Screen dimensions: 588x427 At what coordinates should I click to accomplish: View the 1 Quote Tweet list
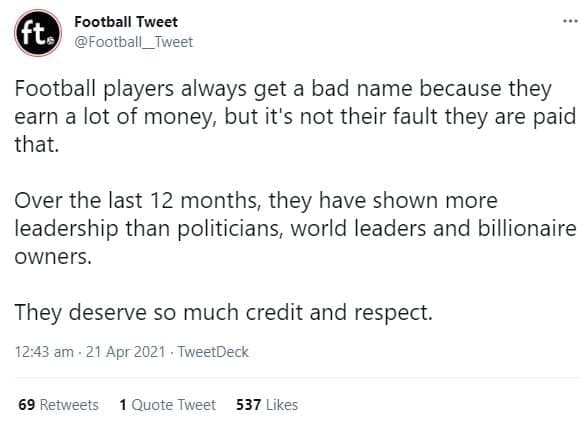pos(167,405)
